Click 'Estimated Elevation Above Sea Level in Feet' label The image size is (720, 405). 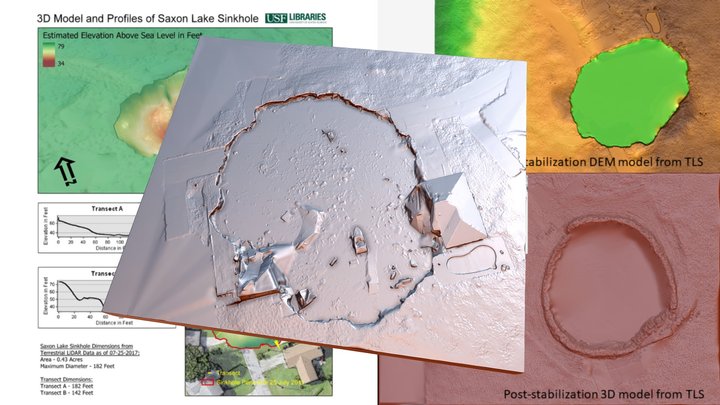(122, 35)
